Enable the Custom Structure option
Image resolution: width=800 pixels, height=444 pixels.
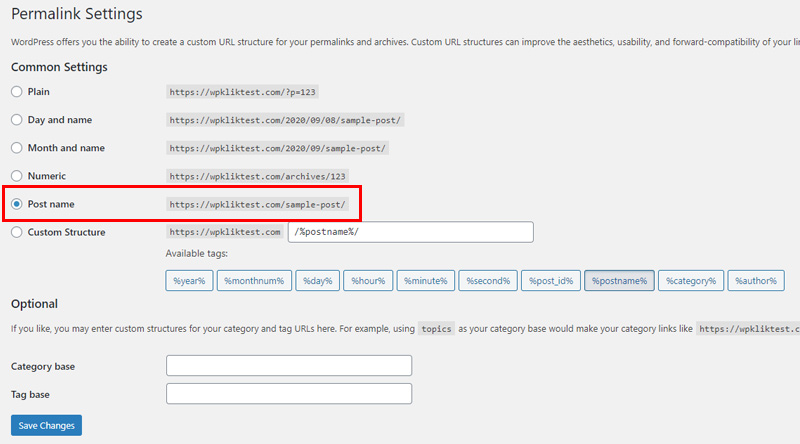coord(17,232)
